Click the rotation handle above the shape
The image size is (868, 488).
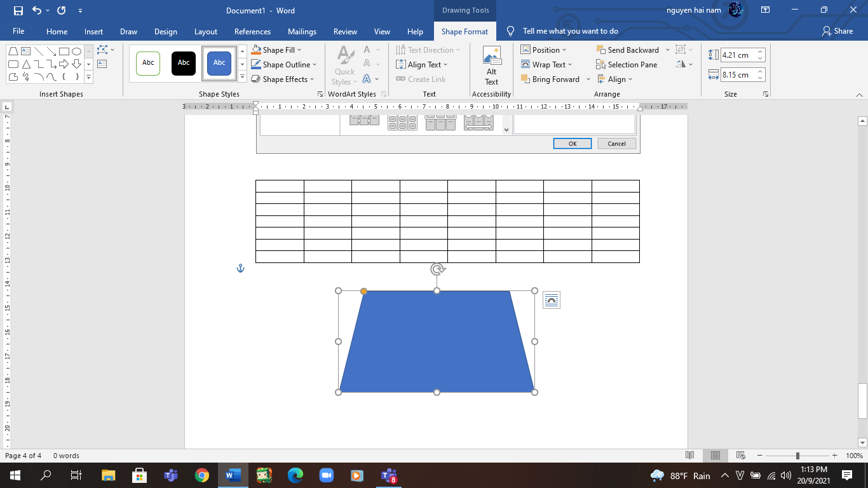437,269
